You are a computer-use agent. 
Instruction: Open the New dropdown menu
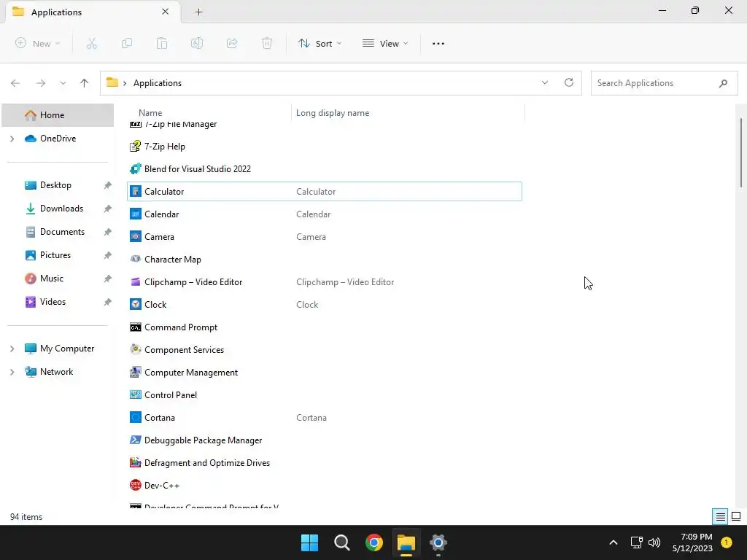click(38, 43)
